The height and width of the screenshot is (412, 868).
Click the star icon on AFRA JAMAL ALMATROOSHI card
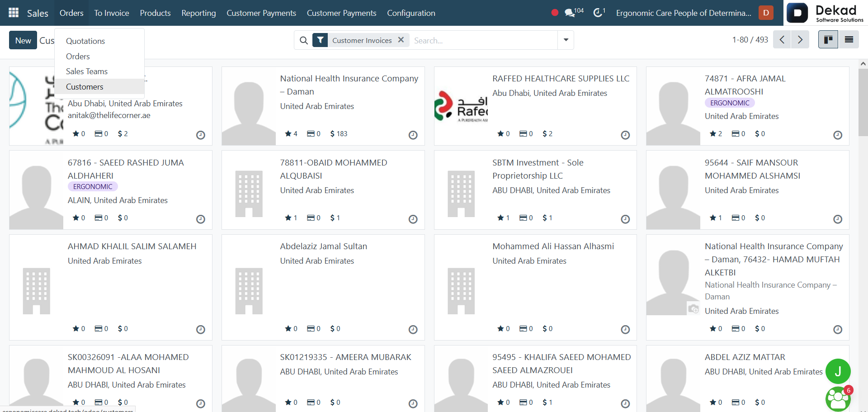(713, 134)
